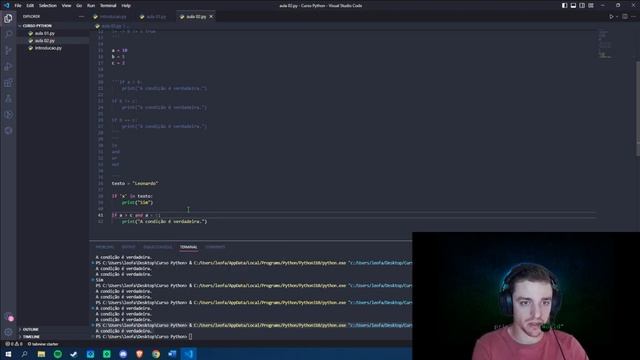Viewport: 640px width, 360px height.
Task: Open introducao.py in Explorer tree
Action: pyautogui.click(x=48, y=48)
